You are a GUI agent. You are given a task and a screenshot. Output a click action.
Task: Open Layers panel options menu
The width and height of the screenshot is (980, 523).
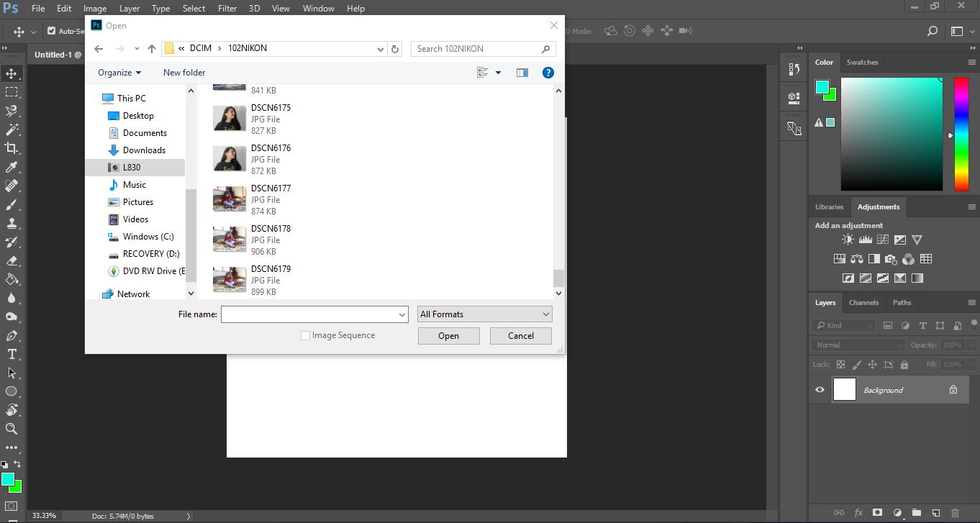[x=972, y=303]
